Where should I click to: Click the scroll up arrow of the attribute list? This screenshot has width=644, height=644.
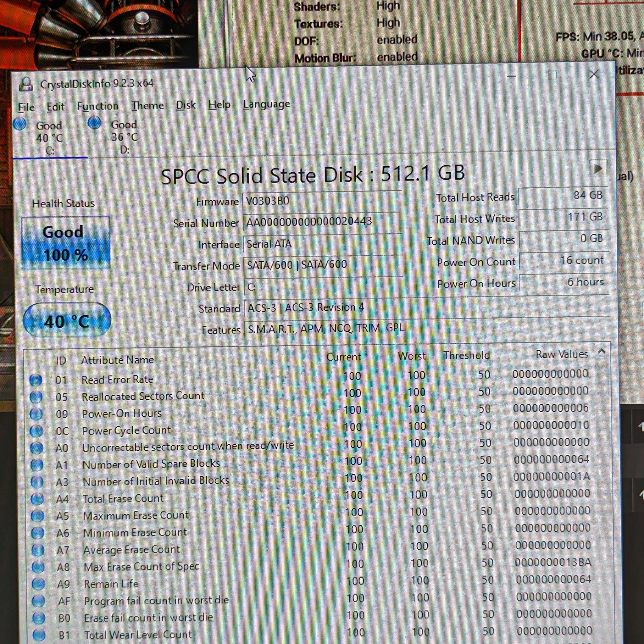pos(602,352)
